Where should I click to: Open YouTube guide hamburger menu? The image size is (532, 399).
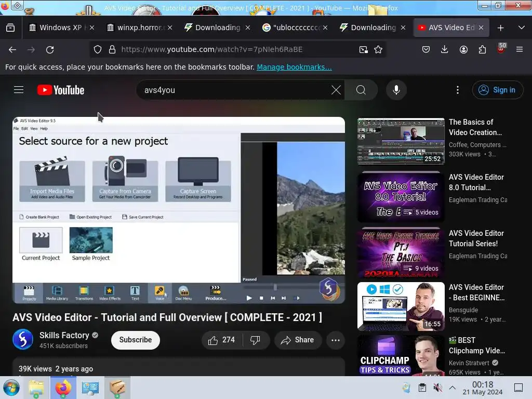19,90
